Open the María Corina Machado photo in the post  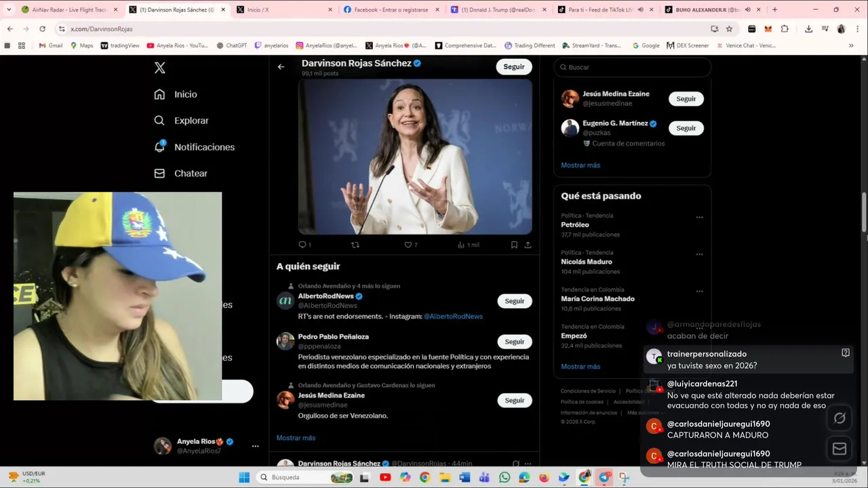[415, 157]
